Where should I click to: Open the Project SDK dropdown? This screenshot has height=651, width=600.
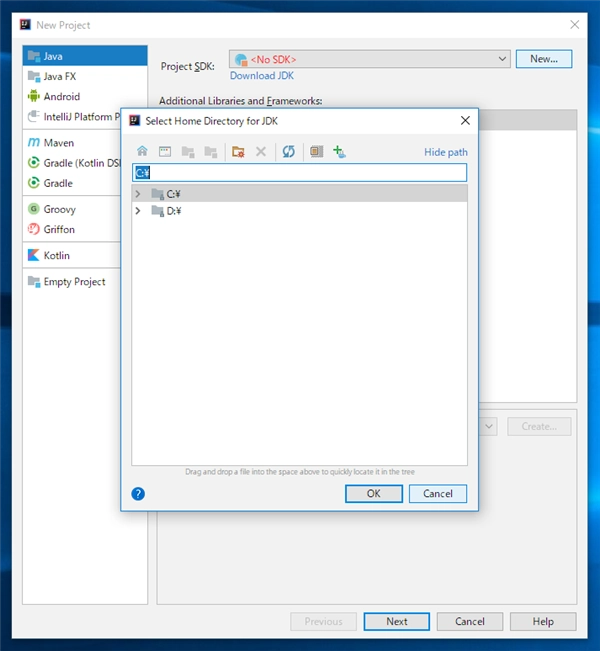[370, 59]
